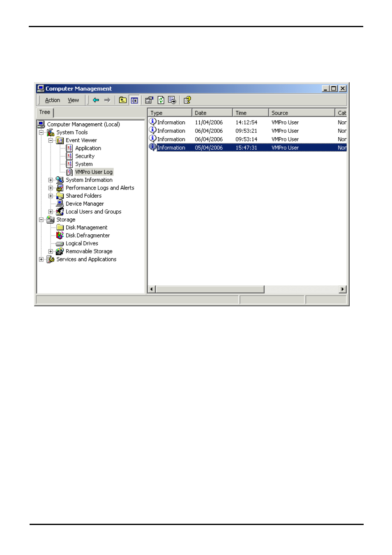Click the Help toolbar icon

187,100
